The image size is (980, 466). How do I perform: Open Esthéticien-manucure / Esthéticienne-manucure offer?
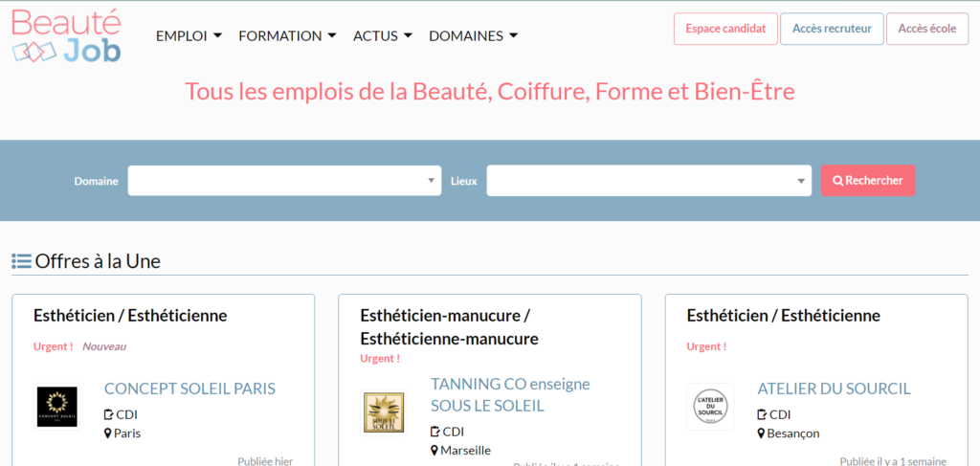point(449,327)
